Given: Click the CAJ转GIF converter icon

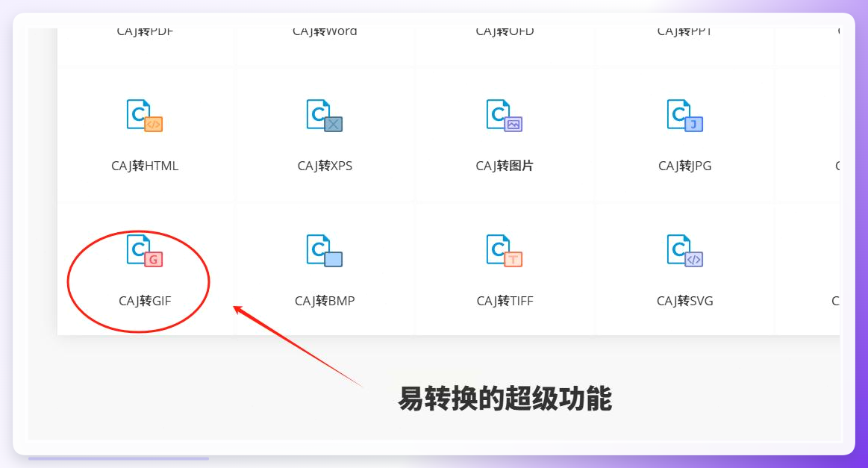Looking at the screenshot, I should (x=145, y=251).
